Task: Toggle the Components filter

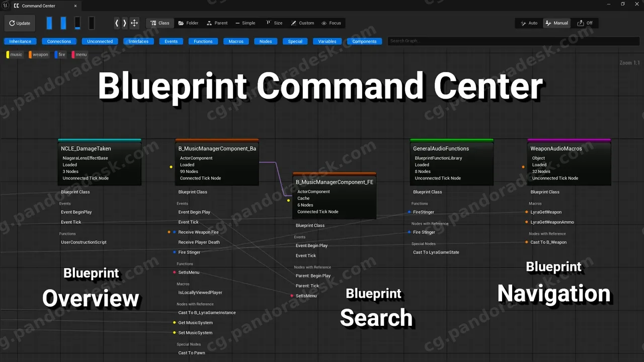Action: [364, 41]
